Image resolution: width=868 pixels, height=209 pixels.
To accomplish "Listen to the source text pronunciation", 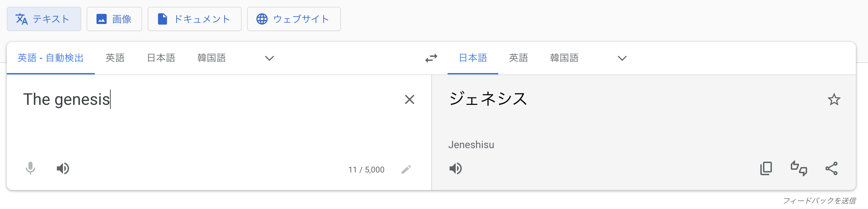I will pyautogui.click(x=63, y=168).
